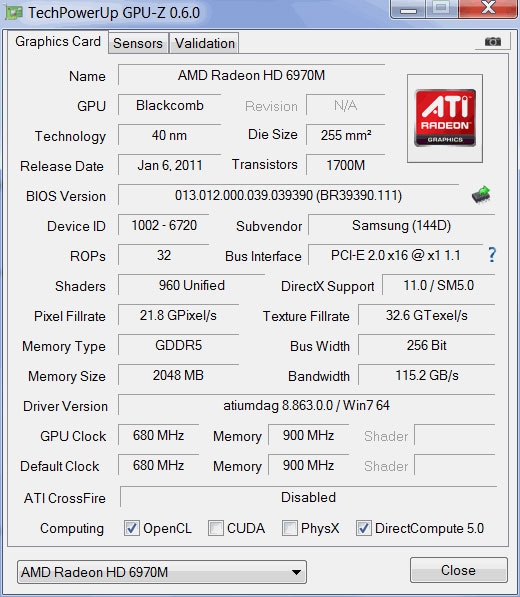The image size is (520, 597).
Task: Minimize the GPU-Z window
Action: pyautogui.click(x=408, y=8)
